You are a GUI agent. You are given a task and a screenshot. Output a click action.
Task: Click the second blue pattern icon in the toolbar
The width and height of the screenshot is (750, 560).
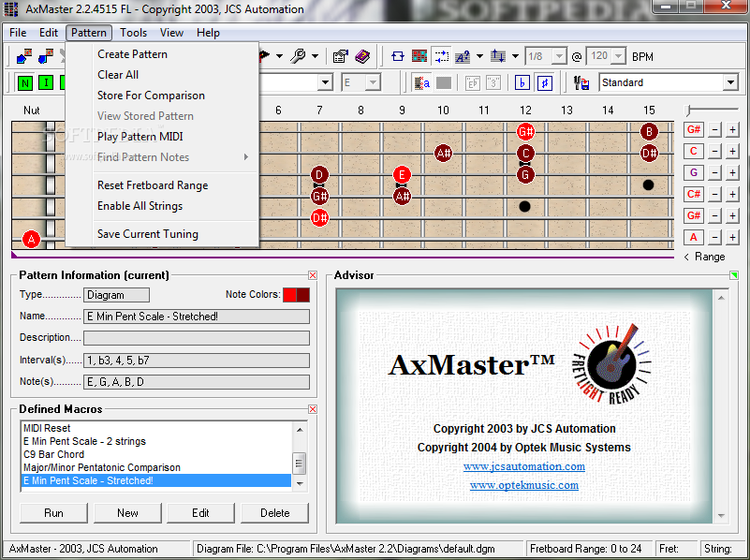tap(46, 56)
